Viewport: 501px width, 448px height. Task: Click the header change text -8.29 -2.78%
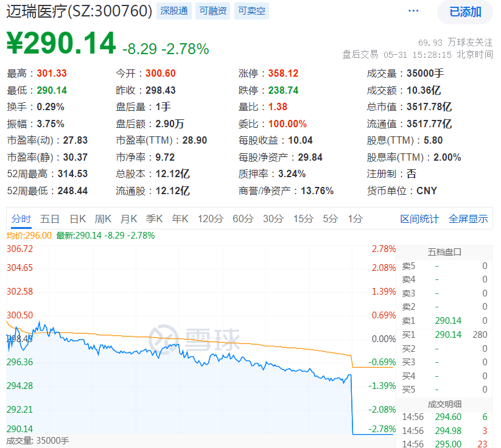coord(166,49)
